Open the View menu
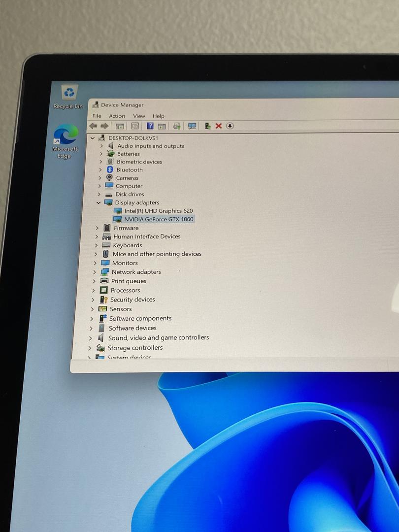Image resolution: width=399 pixels, height=532 pixels. [x=139, y=116]
